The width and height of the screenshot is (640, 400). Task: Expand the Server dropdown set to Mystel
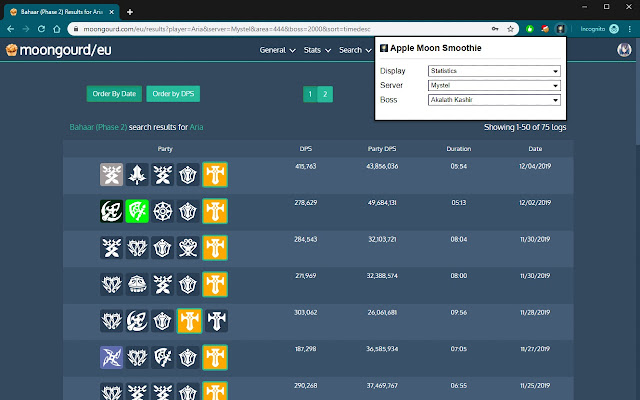(493, 86)
